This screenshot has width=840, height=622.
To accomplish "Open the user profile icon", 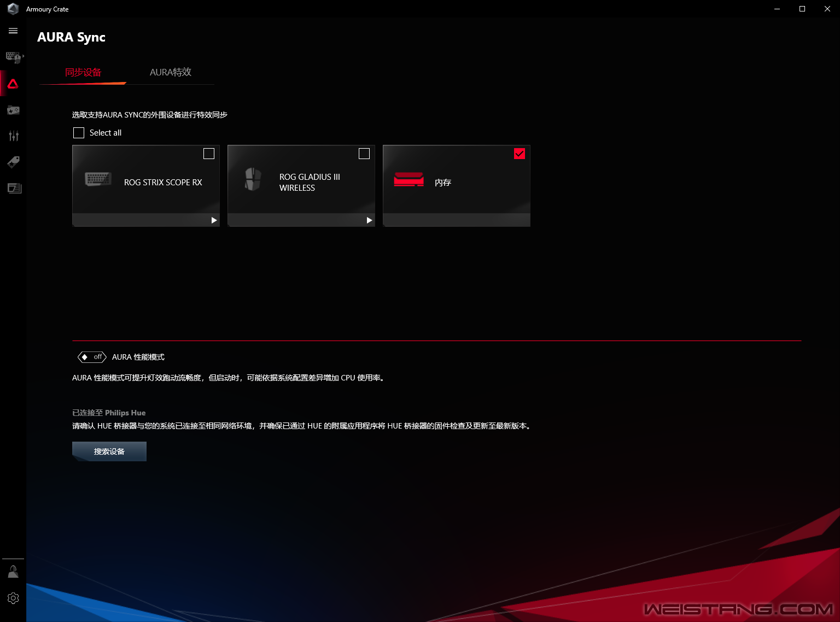I will [x=13, y=572].
